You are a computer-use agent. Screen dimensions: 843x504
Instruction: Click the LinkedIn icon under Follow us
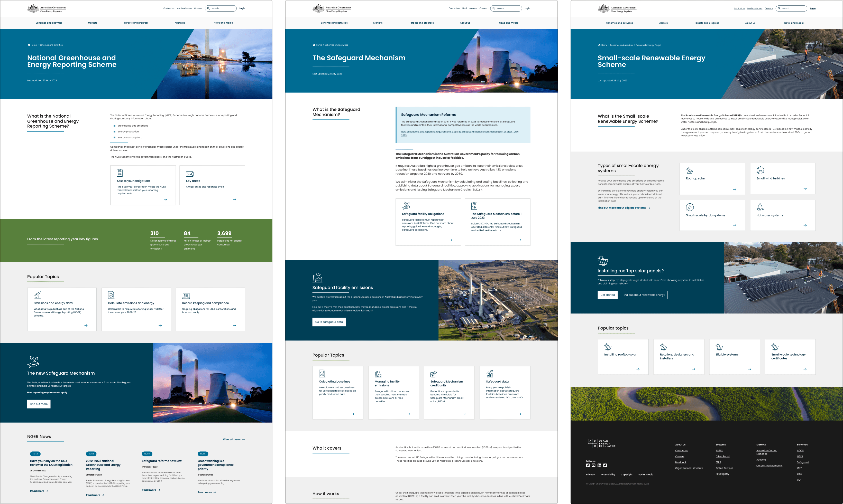599,465
